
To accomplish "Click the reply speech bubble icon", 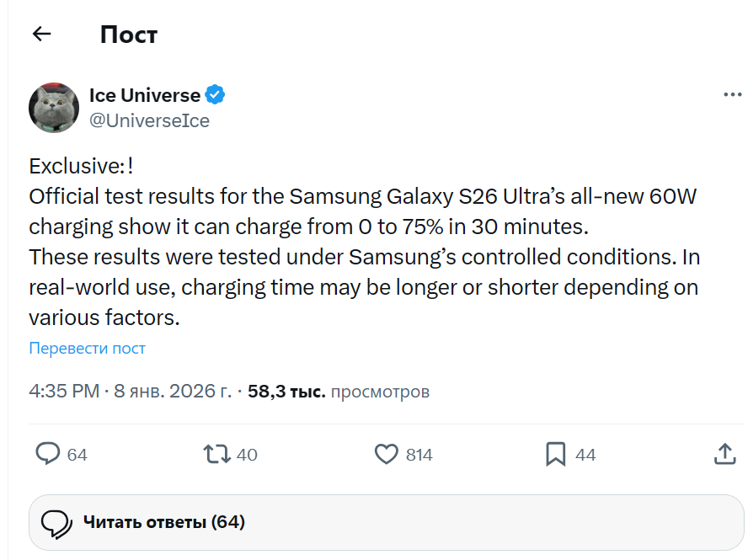I will tap(48, 455).
